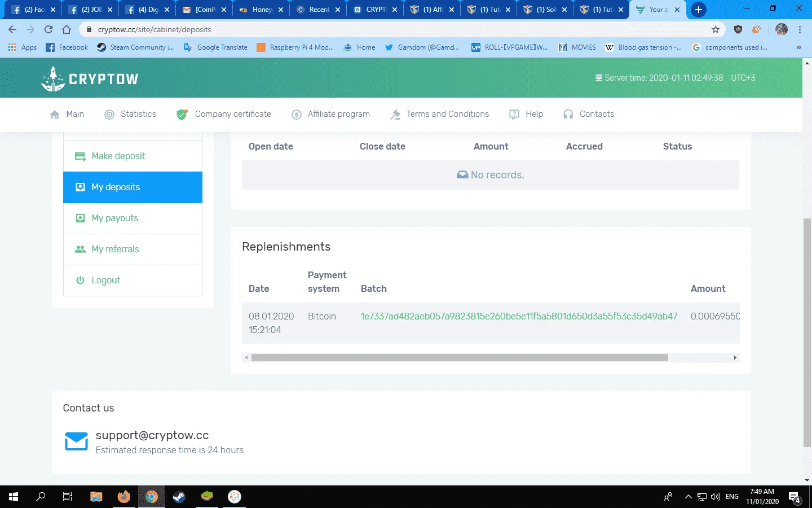Expand the hidden bookmarks chevron
The image size is (812, 508).
(798, 47)
